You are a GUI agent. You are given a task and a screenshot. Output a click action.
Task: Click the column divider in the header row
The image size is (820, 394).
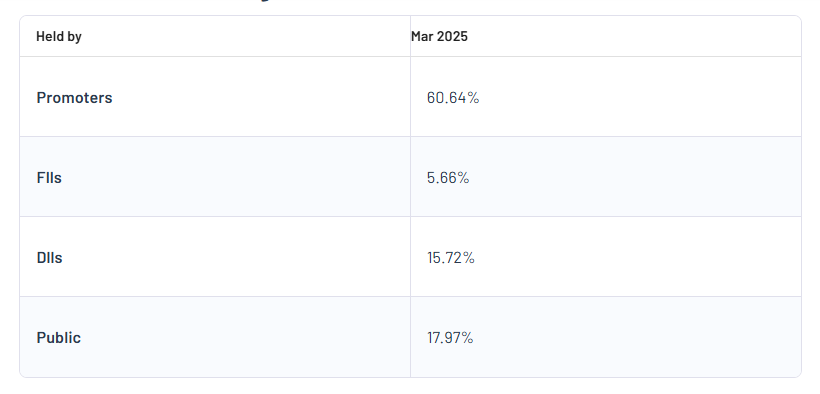pyautogui.click(x=411, y=36)
